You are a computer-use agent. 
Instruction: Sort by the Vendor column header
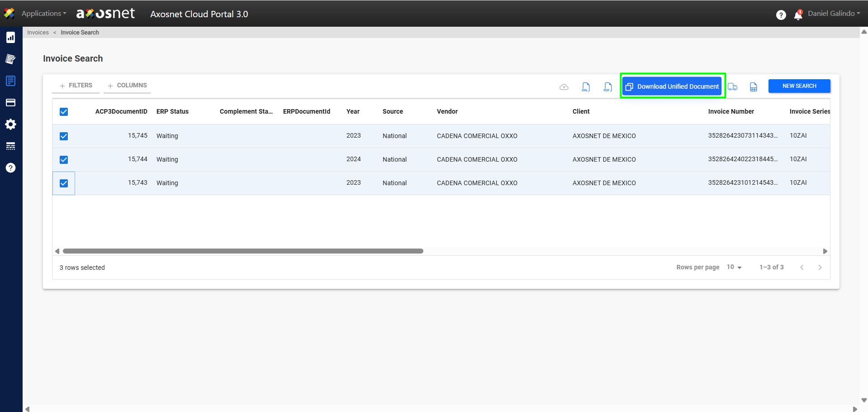point(447,111)
